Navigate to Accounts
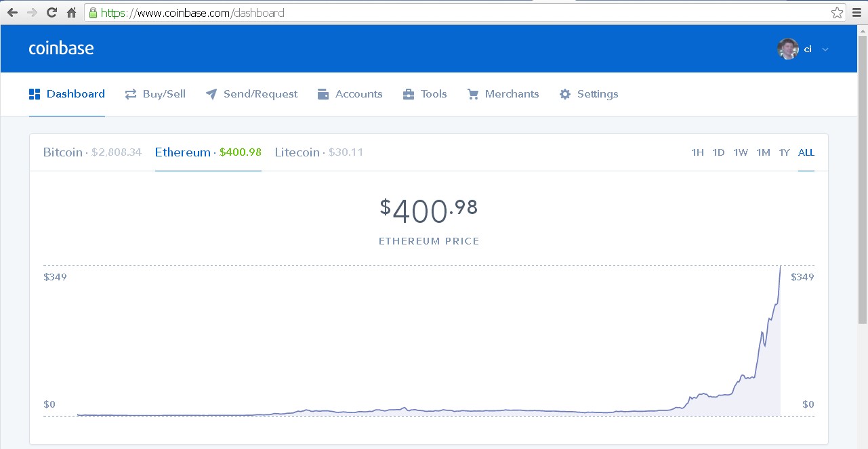The width and height of the screenshot is (868, 449). tap(350, 94)
